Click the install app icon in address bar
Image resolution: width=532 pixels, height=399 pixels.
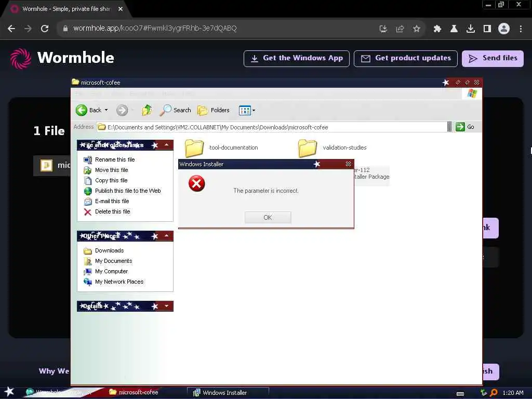pos(383,29)
